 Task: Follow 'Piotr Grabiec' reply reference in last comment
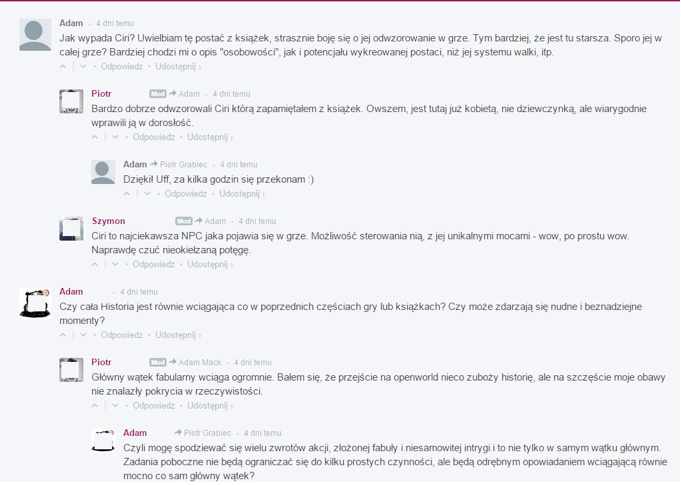tap(207, 433)
